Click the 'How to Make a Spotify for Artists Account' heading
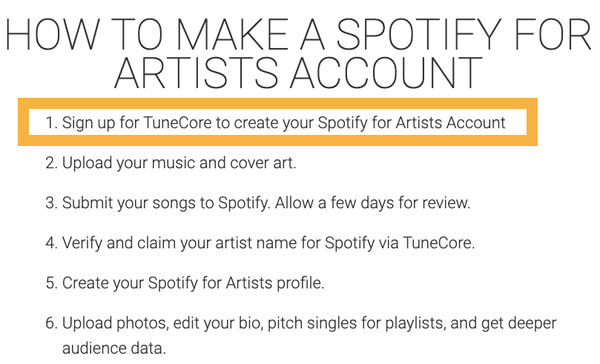 pyautogui.click(x=298, y=53)
